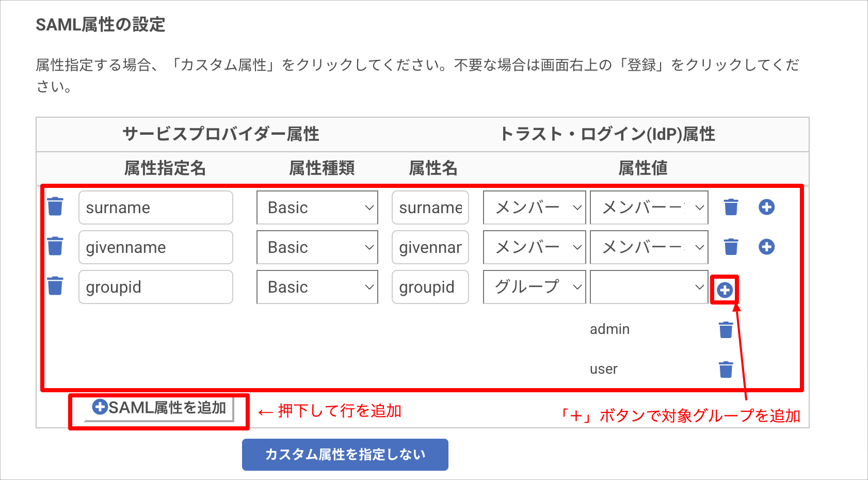Image resolution: width=868 pixels, height=480 pixels.
Task: Click the 属性指定名 column header
Action: tap(165, 168)
